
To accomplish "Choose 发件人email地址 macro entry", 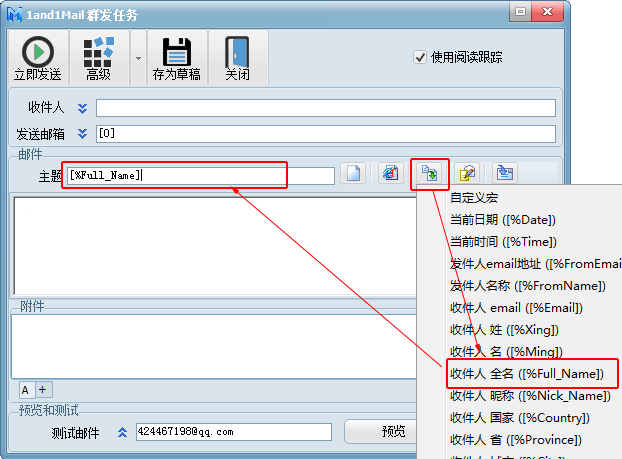I will coord(519,264).
